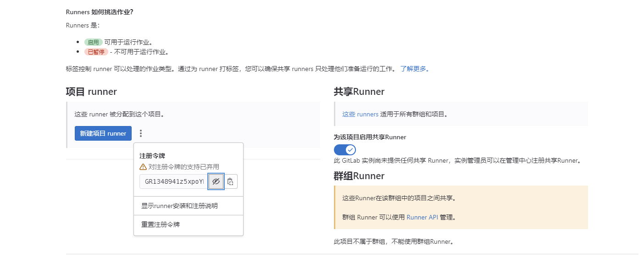The width and height of the screenshot is (644, 263).
Task: Click the 共享Runner section heading
Action: [x=359, y=92]
